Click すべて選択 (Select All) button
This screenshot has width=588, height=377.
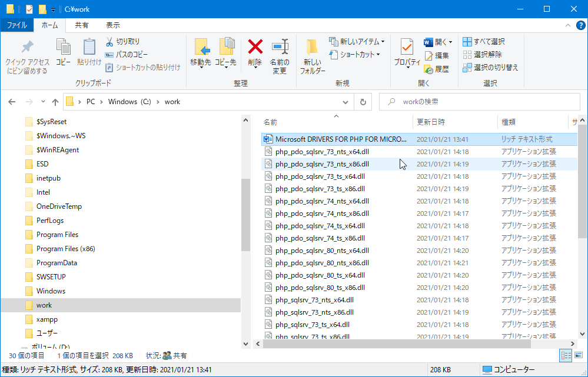click(x=484, y=42)
